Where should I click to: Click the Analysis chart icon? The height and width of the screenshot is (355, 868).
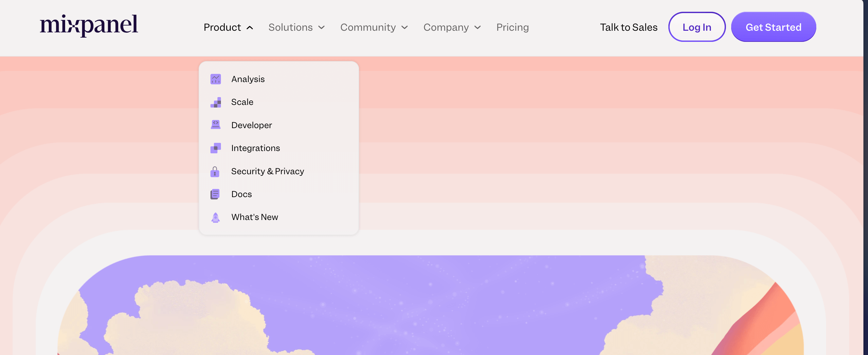216,79
